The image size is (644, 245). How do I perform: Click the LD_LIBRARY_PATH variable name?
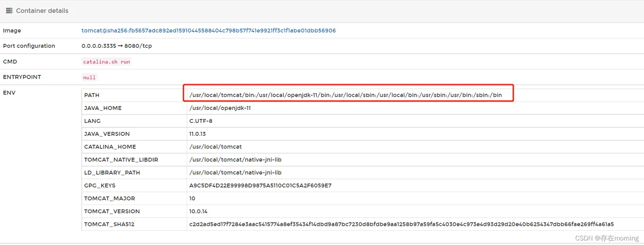tap(112, 172)
